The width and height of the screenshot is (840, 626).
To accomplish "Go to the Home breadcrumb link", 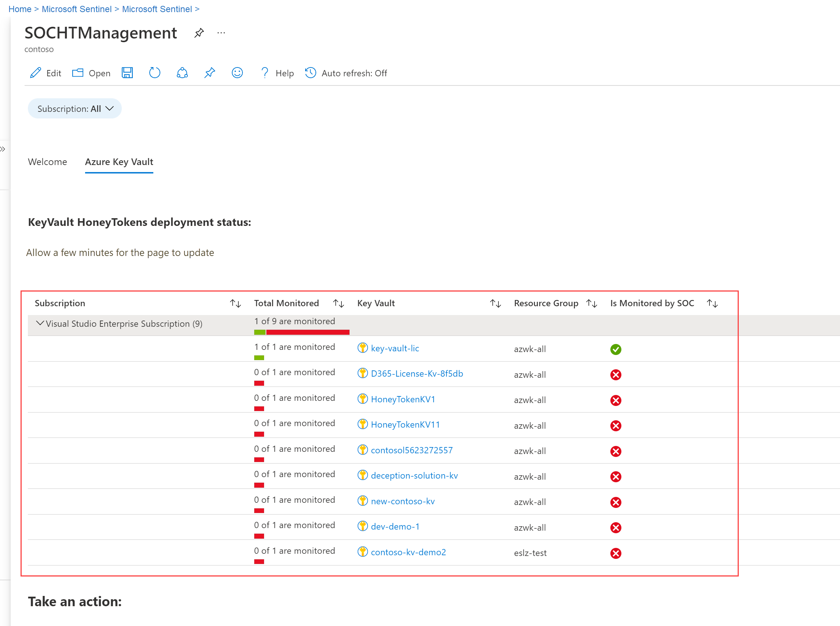I will pos(20,9).
